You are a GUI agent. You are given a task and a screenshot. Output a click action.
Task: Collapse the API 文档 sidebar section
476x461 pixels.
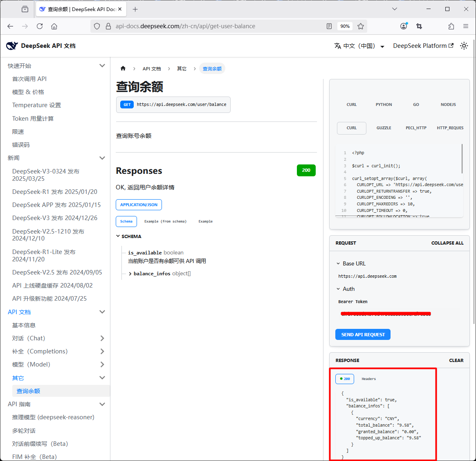coord(102,312)
